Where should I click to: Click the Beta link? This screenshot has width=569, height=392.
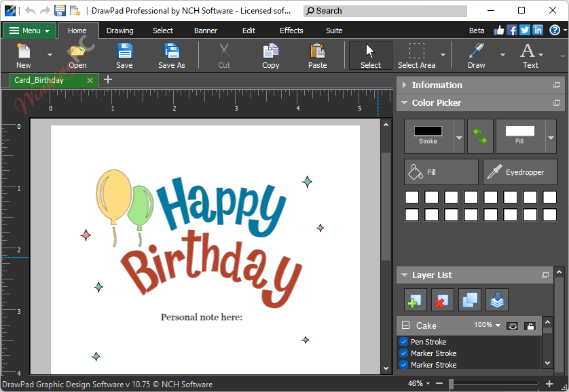pyautogui.click(x=477, y=31)
